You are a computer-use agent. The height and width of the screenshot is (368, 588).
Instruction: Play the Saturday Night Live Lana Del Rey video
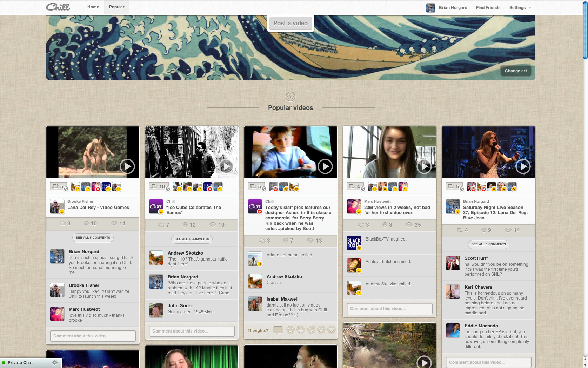[x=523, y=166]
